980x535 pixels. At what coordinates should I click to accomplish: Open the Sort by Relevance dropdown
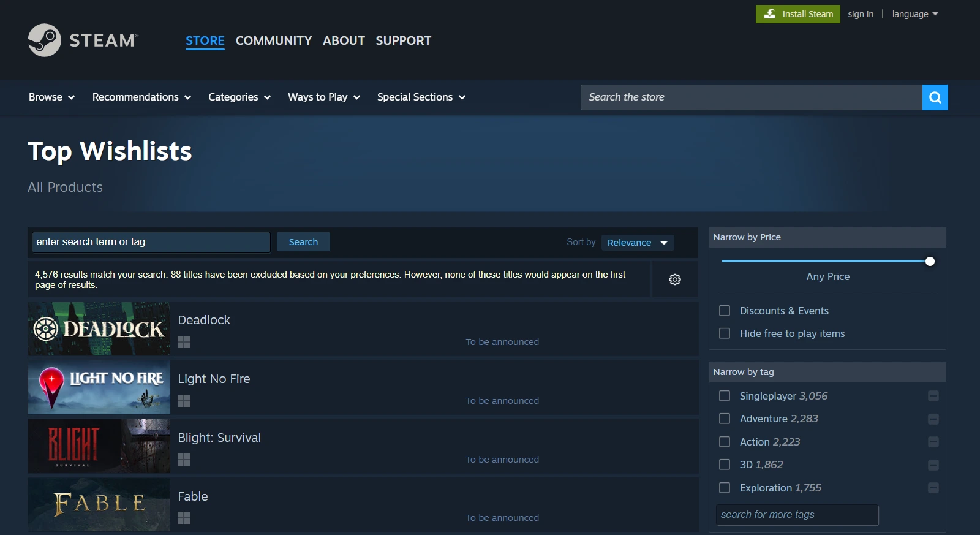pyautogui.click(x=638, y=243)
